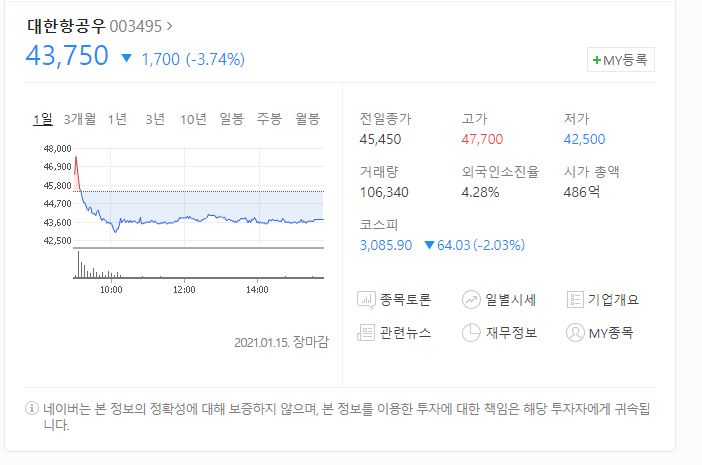Click the price change 1,700 (-3.74%)
The height and width of the screenshot is (465, 702).
pos(193,59)
